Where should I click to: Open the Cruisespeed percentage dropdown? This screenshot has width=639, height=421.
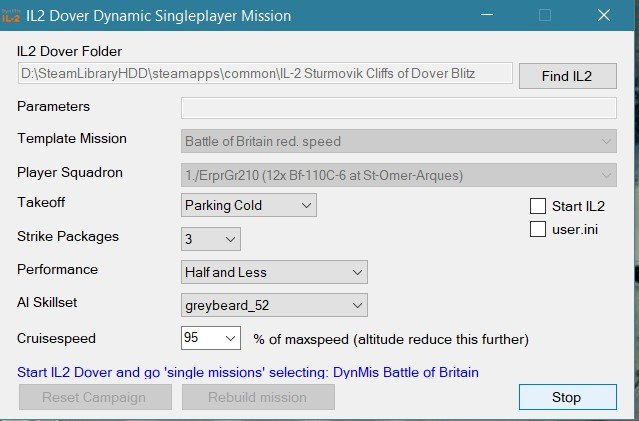(x=211, y=338)
